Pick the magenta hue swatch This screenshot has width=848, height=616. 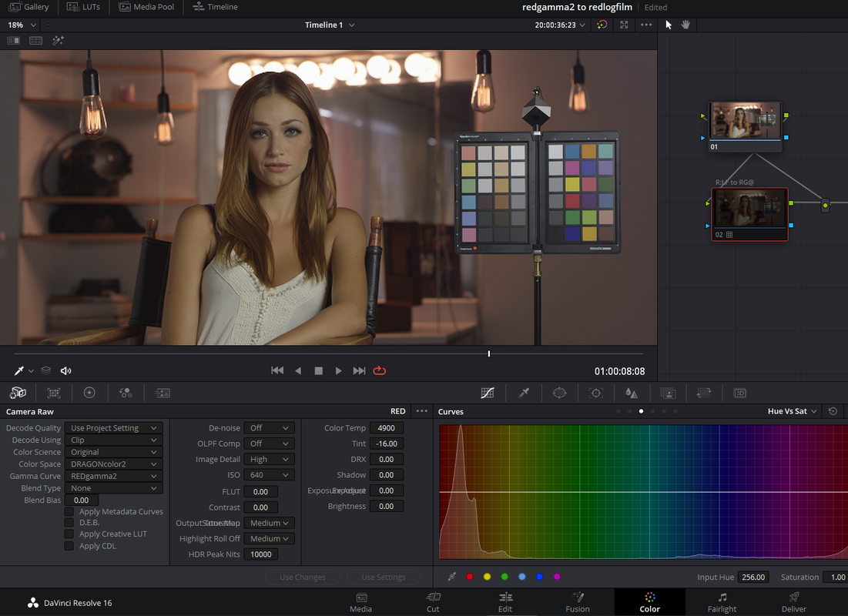(x=557, y=577)
